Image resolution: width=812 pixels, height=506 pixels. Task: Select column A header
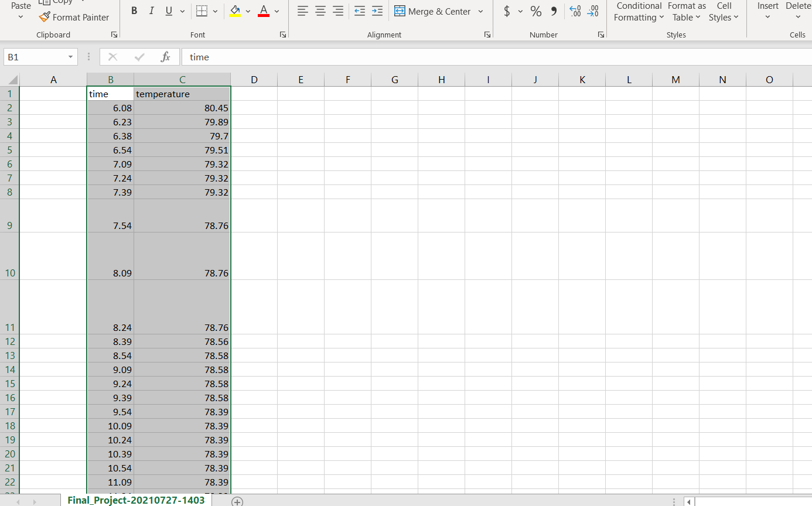(53, 80)
